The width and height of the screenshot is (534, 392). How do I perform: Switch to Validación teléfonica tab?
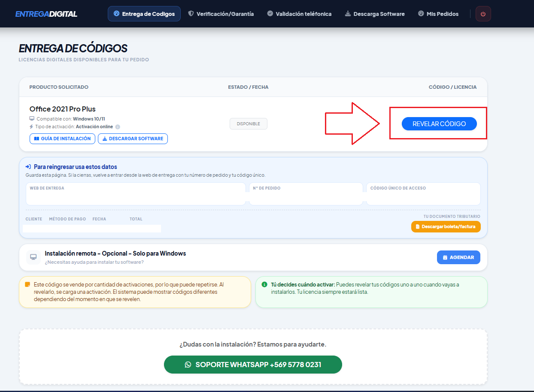tap(299, 14)
